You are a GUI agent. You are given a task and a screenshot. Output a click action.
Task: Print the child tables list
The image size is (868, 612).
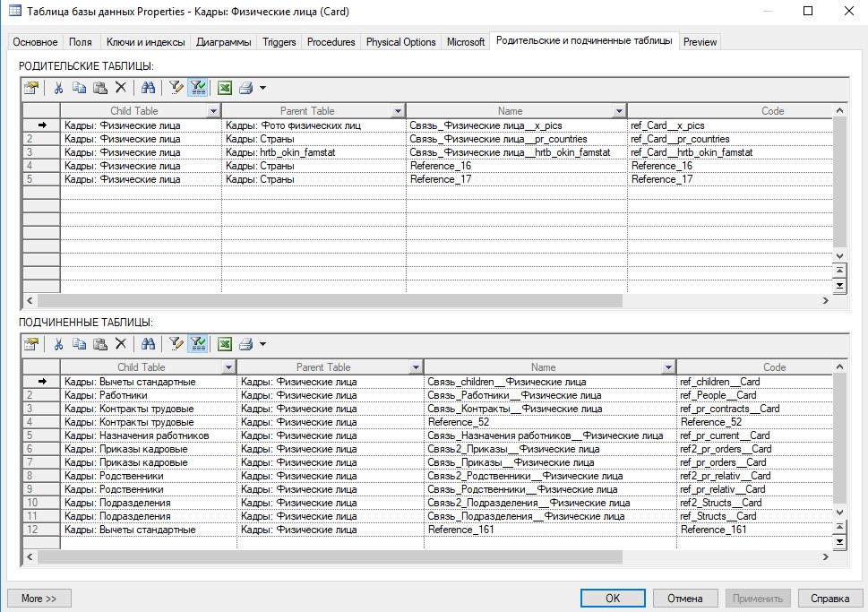pos(245,344)
